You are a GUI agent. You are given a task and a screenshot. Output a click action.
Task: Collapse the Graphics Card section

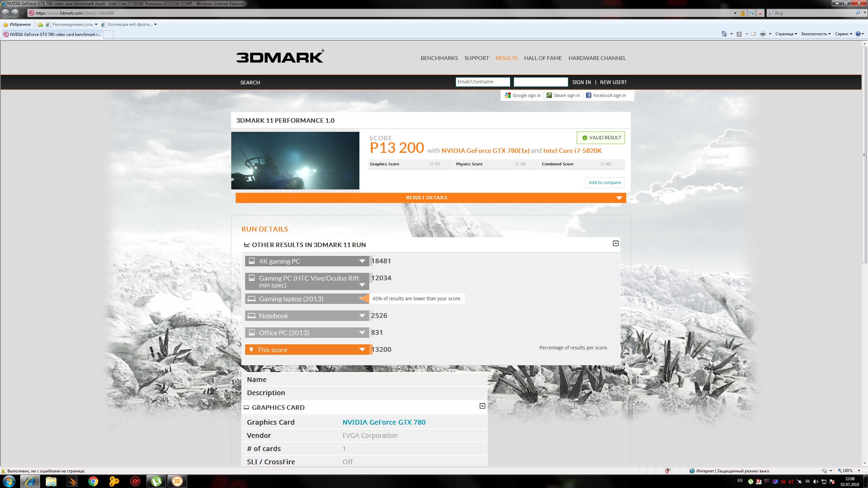pyautogui.click(x=482, y=406)
